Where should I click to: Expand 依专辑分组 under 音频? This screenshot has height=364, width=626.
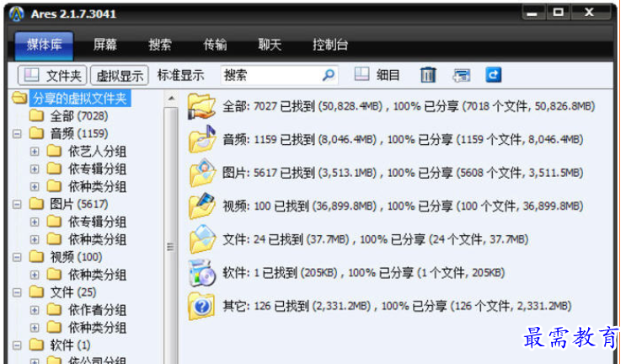point(35,169)
